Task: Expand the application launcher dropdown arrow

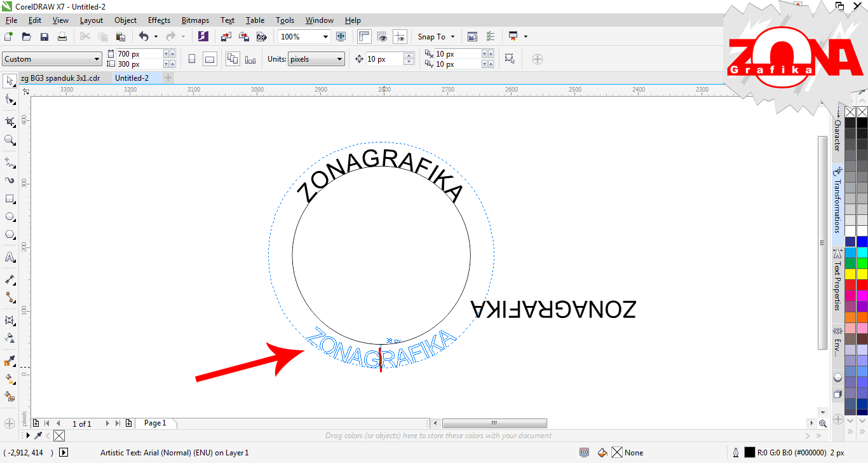Action: (x=526, y=37)
